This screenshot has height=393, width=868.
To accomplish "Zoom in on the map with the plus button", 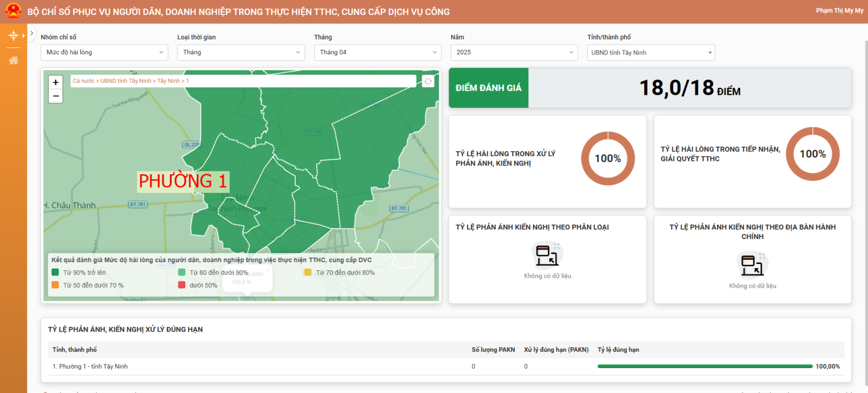I will tap(56, 82).
